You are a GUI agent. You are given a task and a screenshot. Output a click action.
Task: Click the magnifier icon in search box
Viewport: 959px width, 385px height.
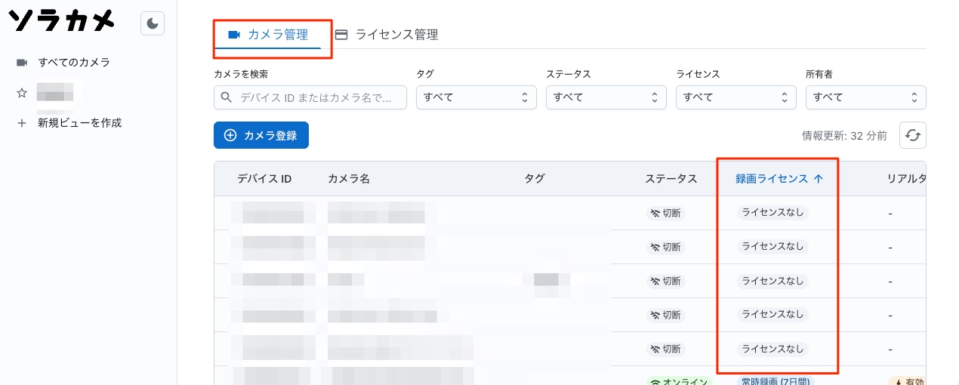point(226,97)
